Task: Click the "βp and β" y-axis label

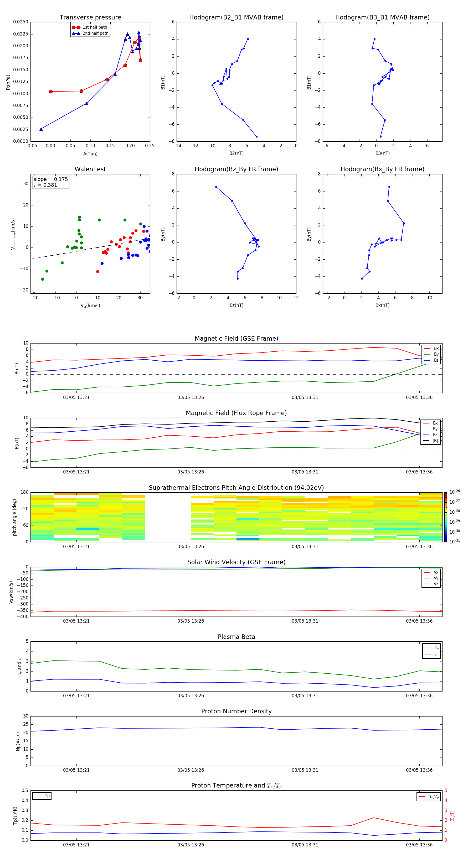Action: tap(19, 667)
